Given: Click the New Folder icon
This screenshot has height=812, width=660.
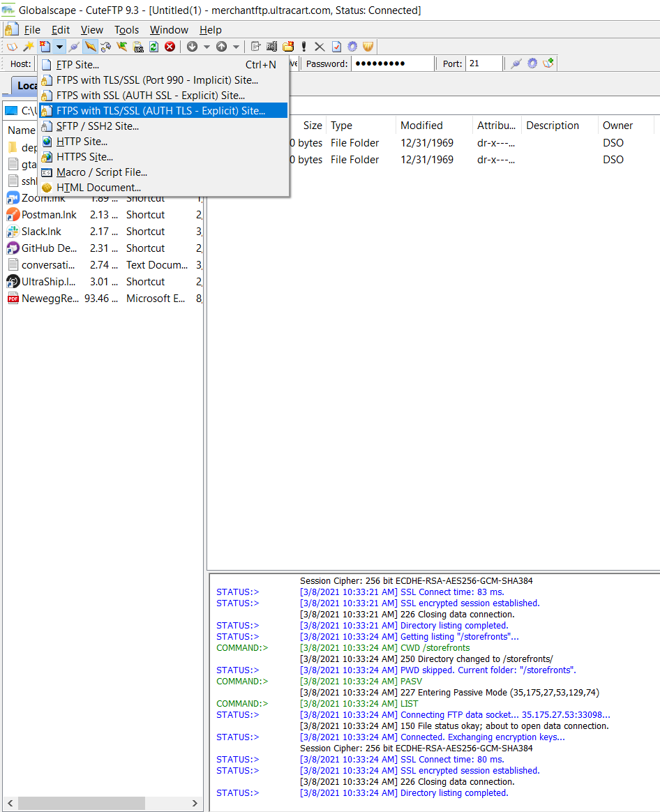Looking at the screenshot, I should point(288,47).
